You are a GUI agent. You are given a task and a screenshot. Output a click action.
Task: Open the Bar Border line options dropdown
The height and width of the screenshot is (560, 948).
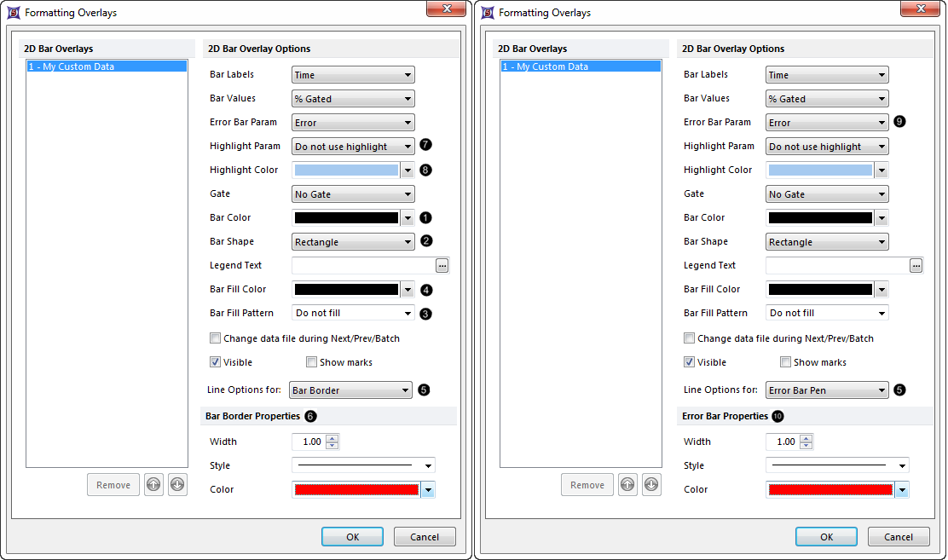click(x=350, y=390)
